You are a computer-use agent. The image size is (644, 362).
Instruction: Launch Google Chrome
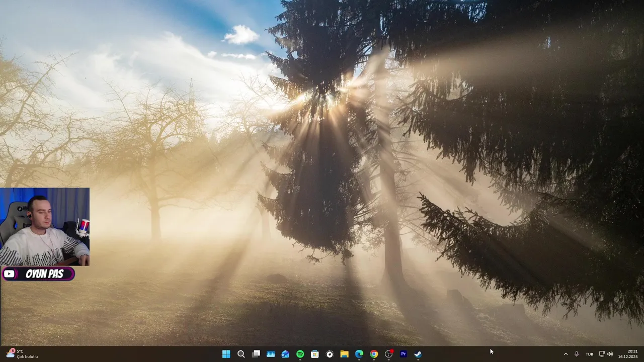[x=374, y=354]
